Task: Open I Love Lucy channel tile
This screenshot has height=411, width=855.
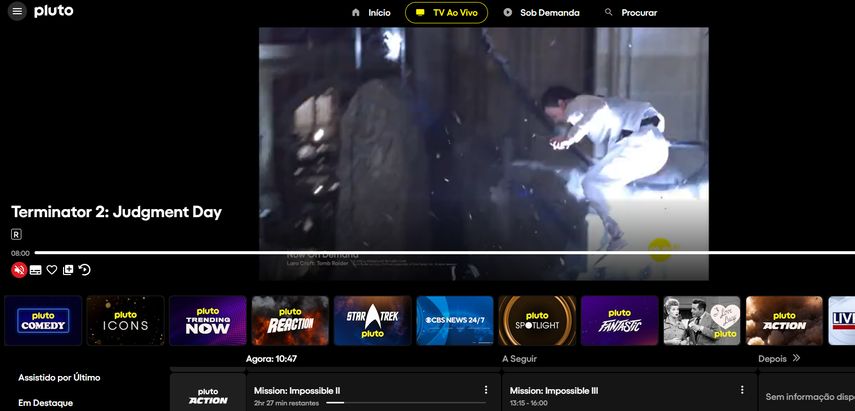Action: [x=702, y=321]
